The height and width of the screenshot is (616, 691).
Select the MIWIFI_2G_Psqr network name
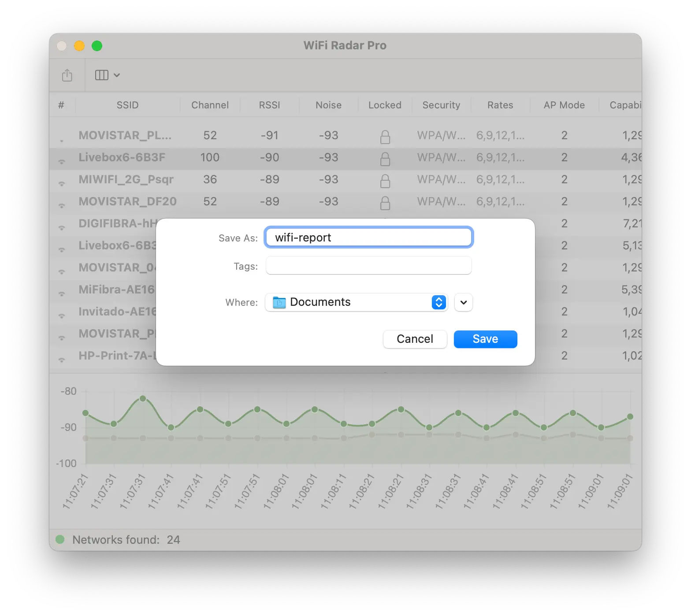(126, 179)
